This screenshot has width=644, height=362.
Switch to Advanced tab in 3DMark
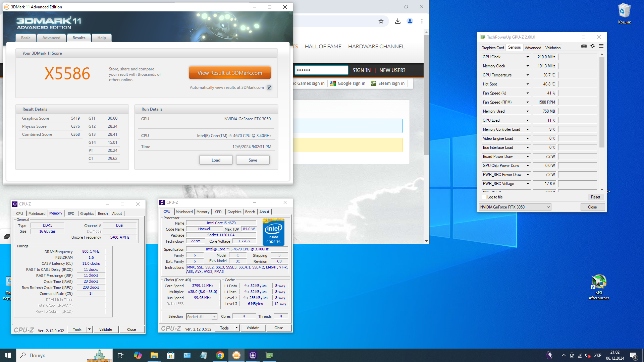pyautogui.click(x=51, y=38)
